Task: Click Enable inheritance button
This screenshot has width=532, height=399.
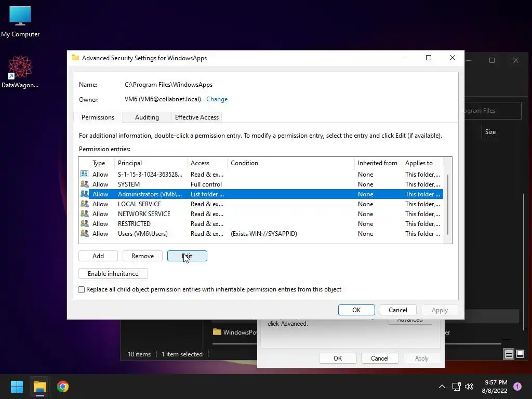Action: coord(113,273)
